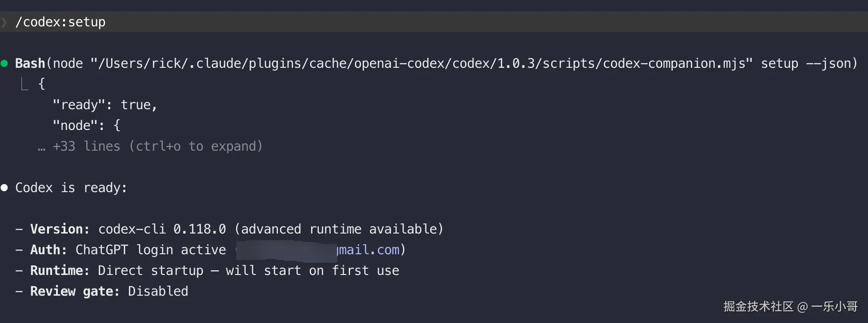This screenshot has height=323, width=868.
Task: Click the codex-companion.mjs script path
Action: [421, 64]
